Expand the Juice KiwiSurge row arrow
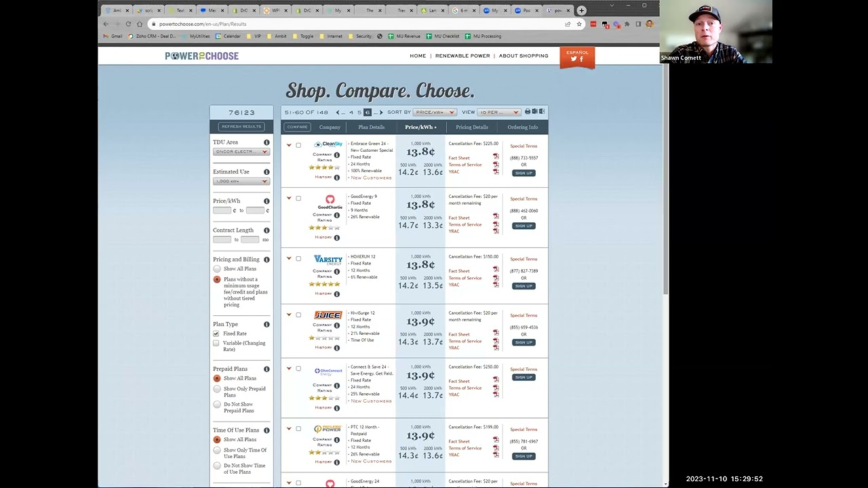 point(289,315)
